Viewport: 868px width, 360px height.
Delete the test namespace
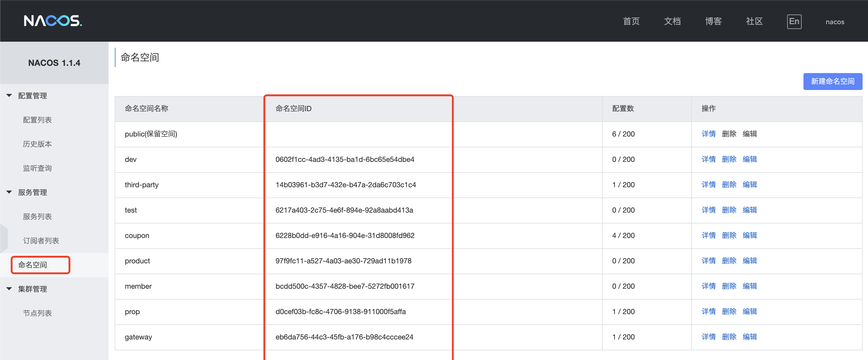[729, 210]
